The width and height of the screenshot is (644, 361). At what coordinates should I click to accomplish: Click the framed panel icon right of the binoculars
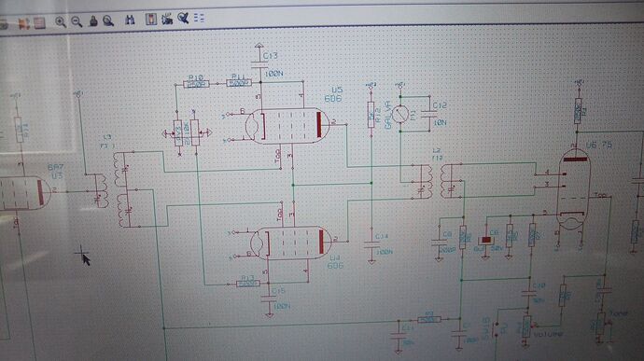click(150, 19)
